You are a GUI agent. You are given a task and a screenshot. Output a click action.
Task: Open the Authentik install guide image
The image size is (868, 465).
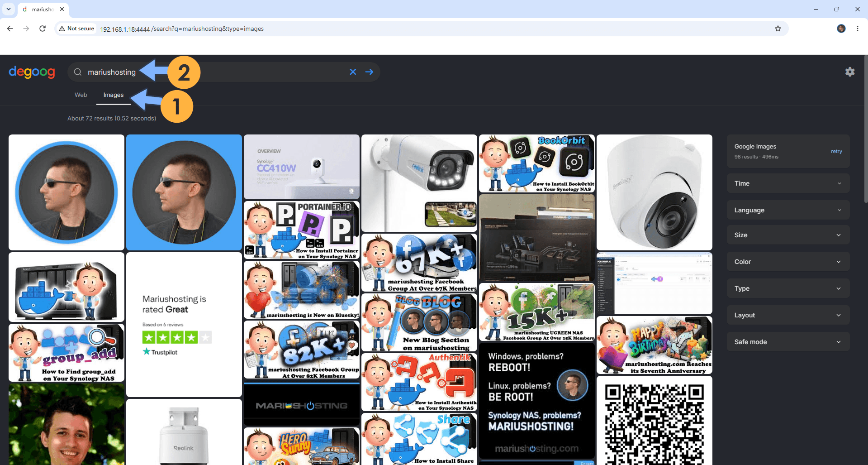[x=419, y=383]
